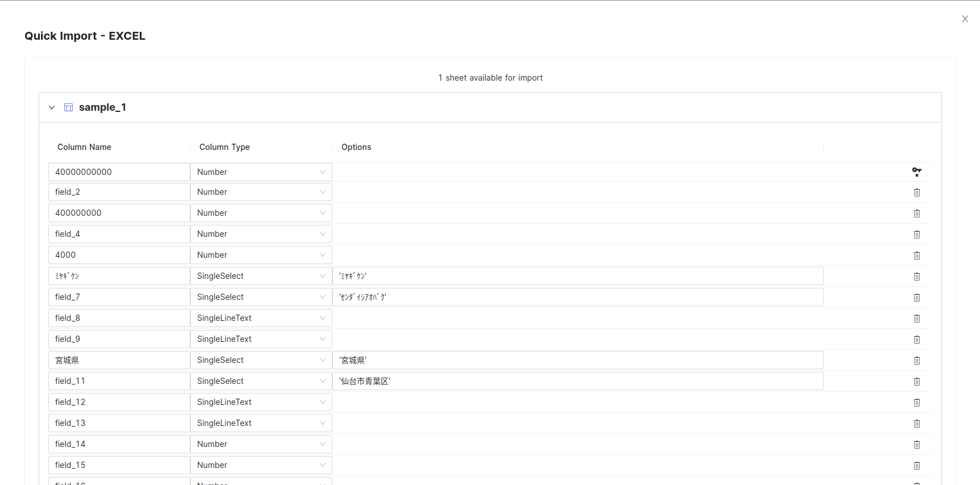
Task: Click the primary key icon on first row
Action: coord(916,172)
